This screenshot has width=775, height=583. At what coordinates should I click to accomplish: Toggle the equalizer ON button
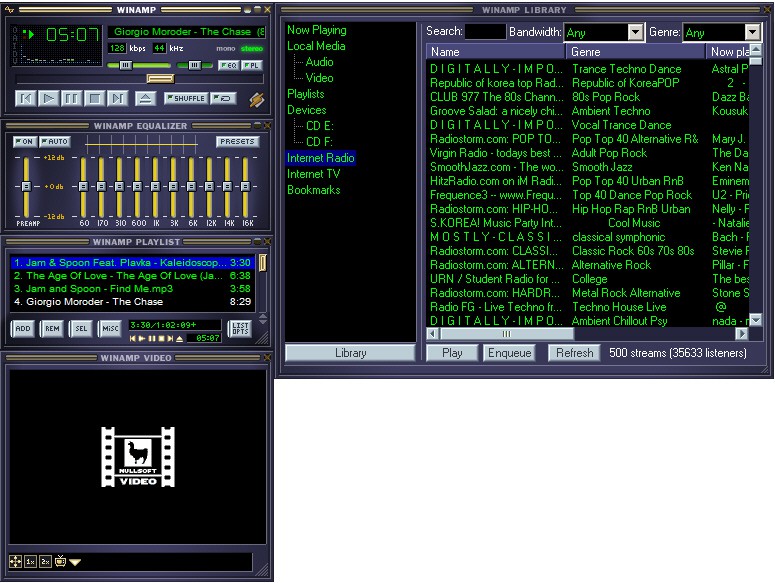(25, 142)
